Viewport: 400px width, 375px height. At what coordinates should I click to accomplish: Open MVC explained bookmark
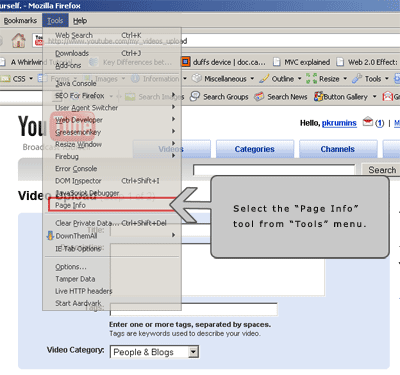[302, 62]
